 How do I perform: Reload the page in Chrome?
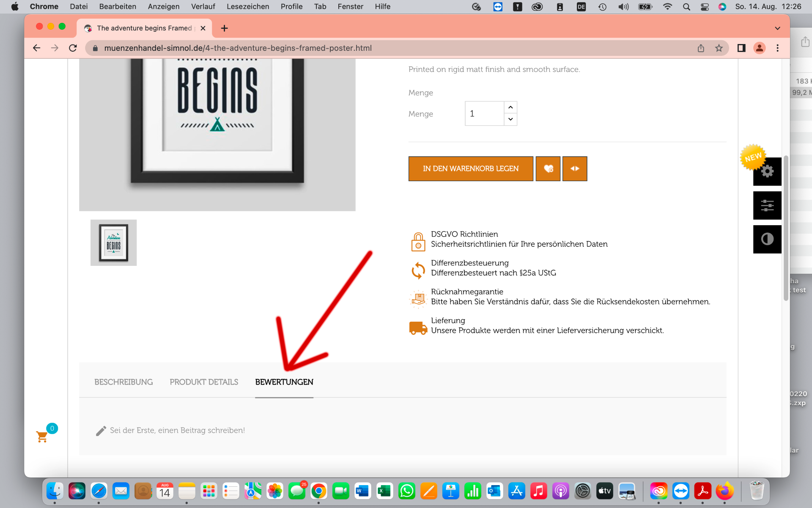73,48
